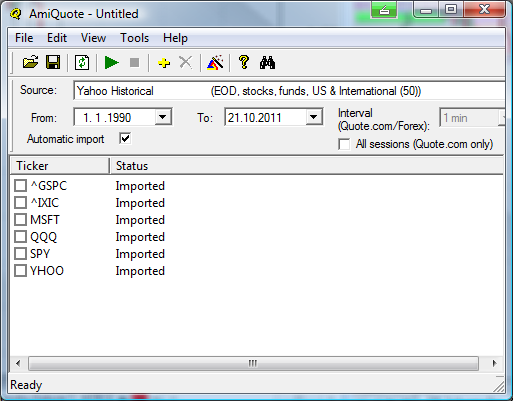Select the ^IXIC ticker name
513x401 pixels.
pos(45,203)
